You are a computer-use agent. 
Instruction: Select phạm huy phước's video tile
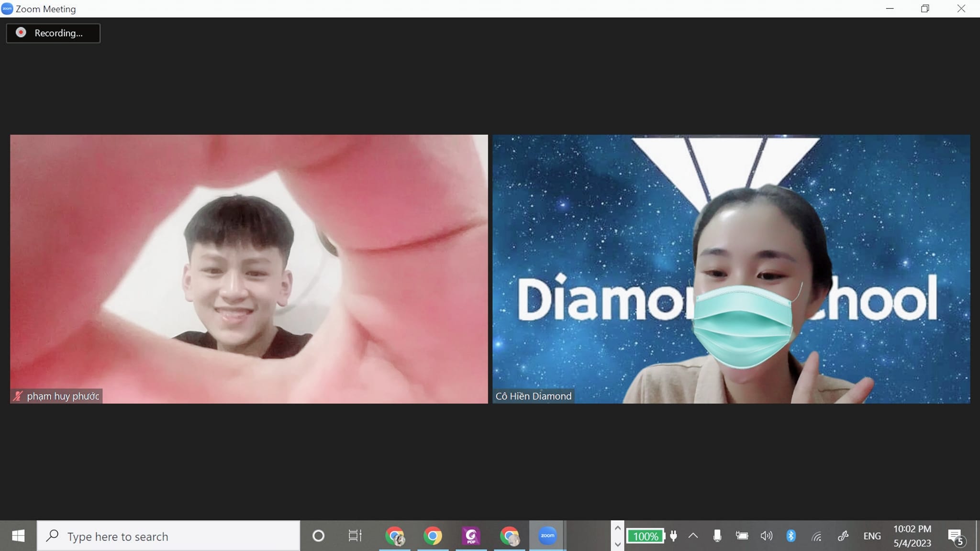249,269
